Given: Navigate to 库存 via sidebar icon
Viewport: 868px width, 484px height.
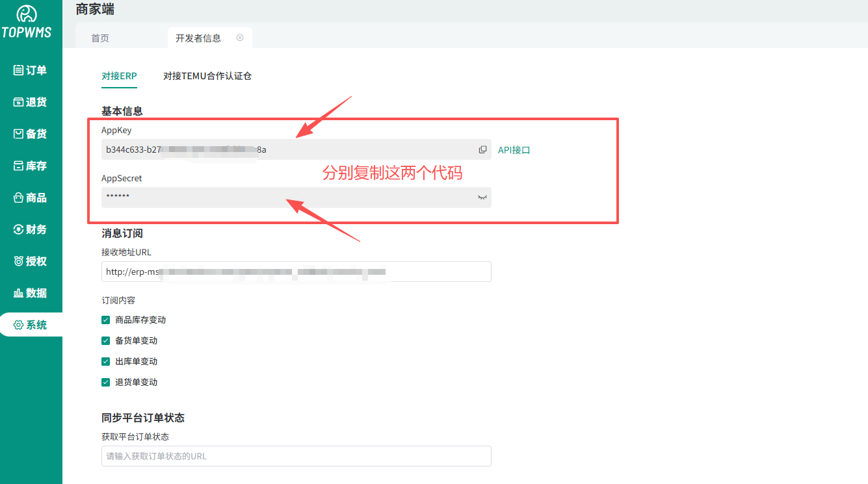Looking at the screenshot, I should tap(31, 165).
